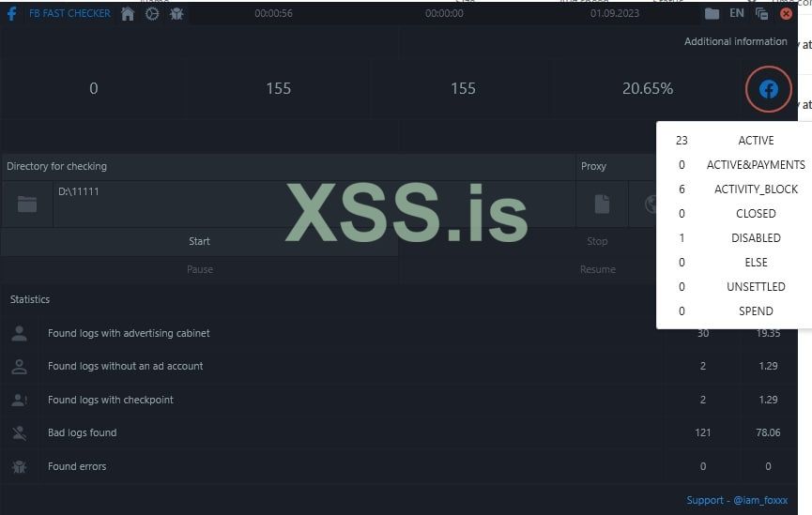
Task: Click the Bad logs found label
Action: tap(82, 432)
